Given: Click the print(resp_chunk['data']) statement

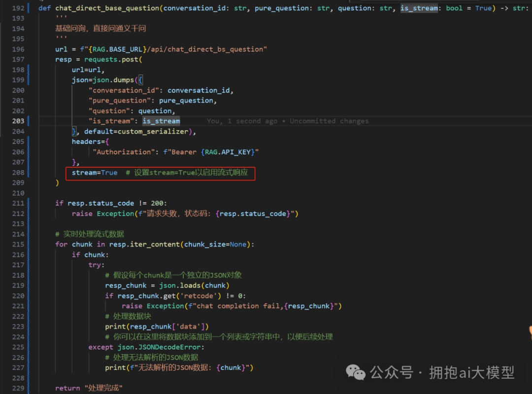Looking at the screenshot, I should click(157, 326).
